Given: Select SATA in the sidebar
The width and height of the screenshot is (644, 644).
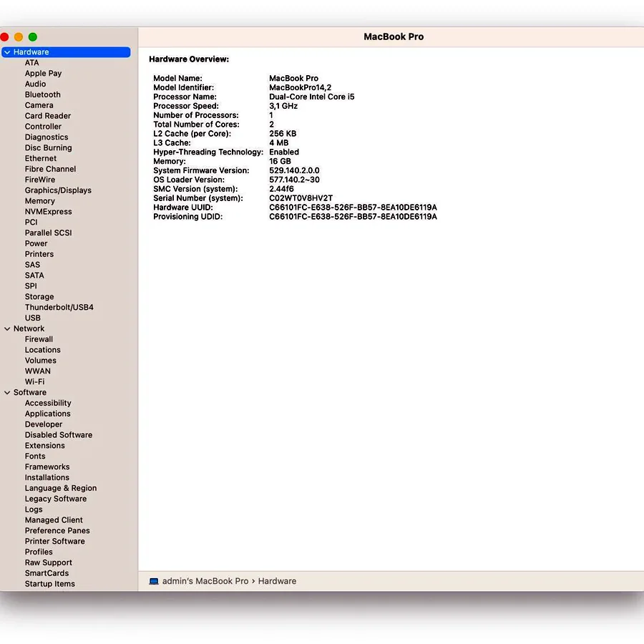Looking at the screenshot, I should 34,276.
